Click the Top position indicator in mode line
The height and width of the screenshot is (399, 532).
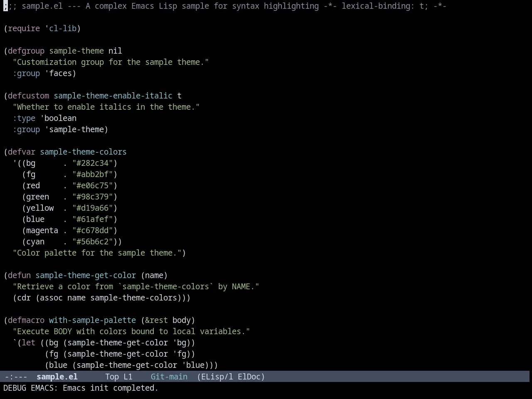tap(112, 377)
